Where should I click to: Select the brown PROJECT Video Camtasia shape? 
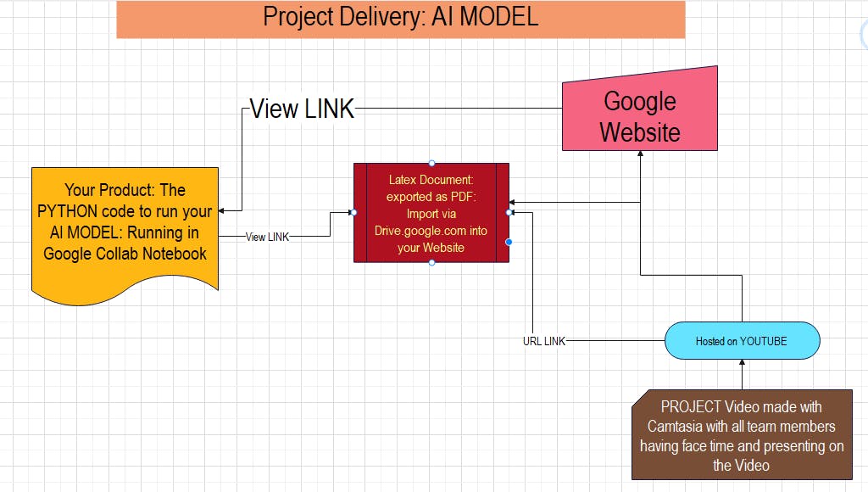point(742,435)
